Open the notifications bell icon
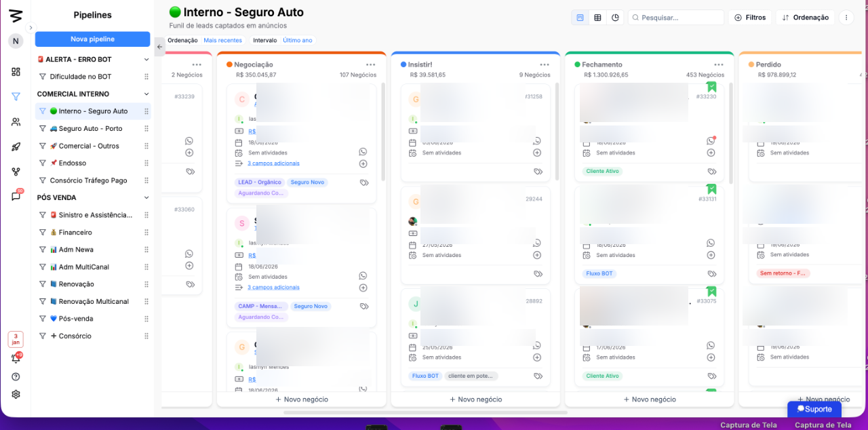 click(16, 358)
